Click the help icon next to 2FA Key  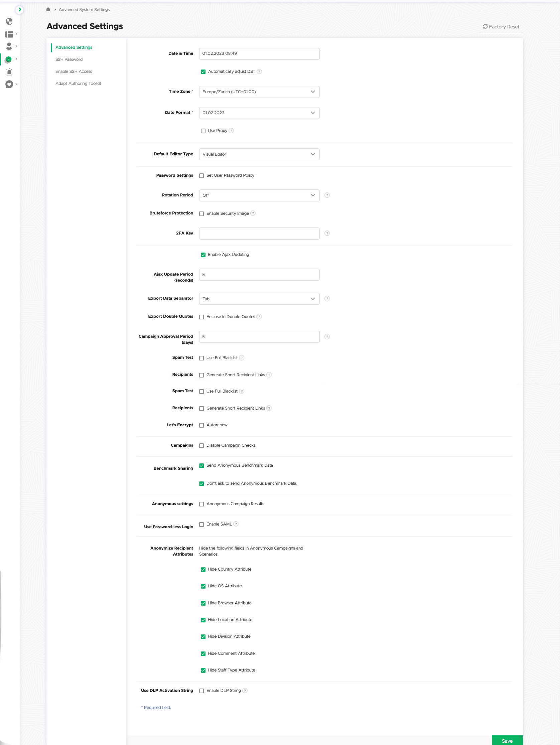(327, 233)
